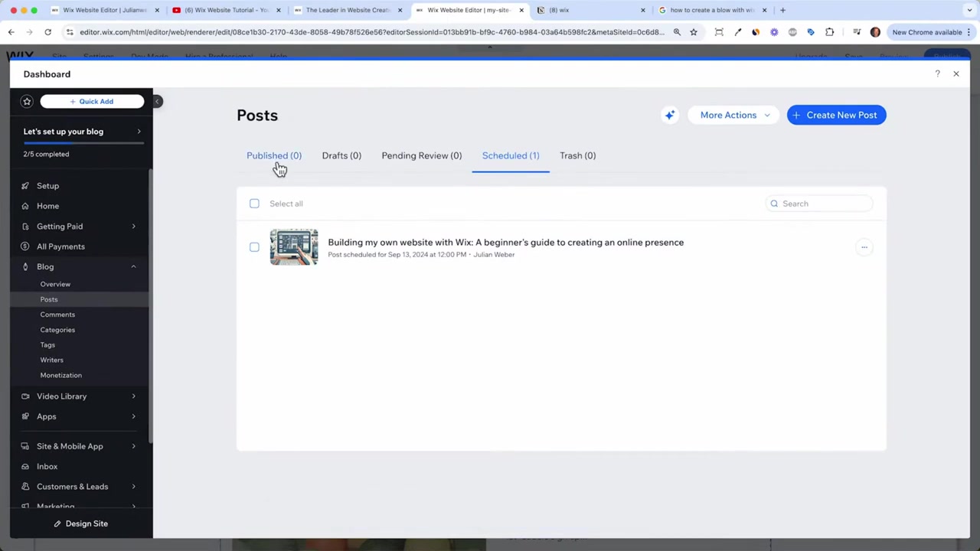Screen dimensions: 980x551
Task: Open blog Tags in sidebar
Action: coord(47,345)
